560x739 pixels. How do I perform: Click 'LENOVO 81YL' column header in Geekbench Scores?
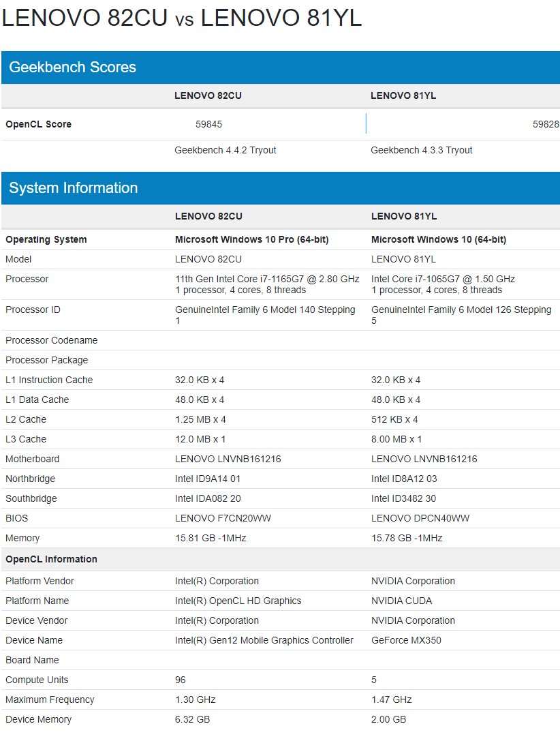403,95
